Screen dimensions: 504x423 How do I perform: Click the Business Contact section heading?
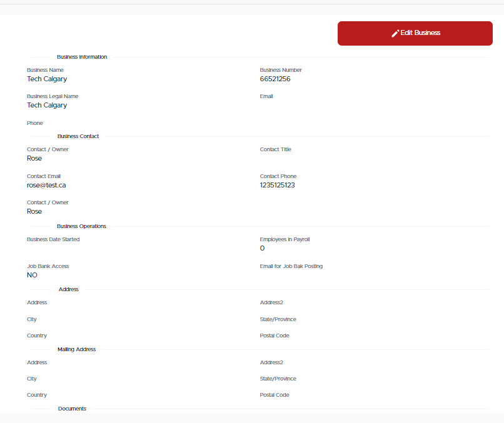78,136
